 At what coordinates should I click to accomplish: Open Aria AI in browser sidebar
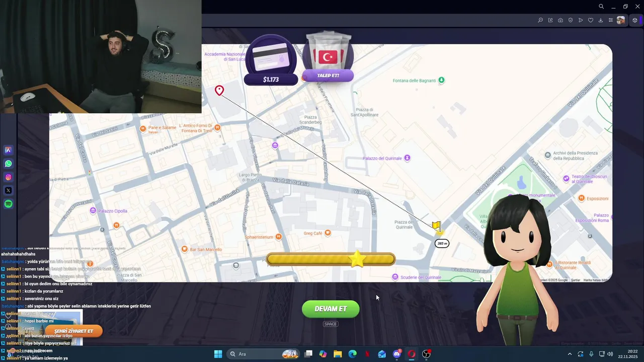coord(8,150)
